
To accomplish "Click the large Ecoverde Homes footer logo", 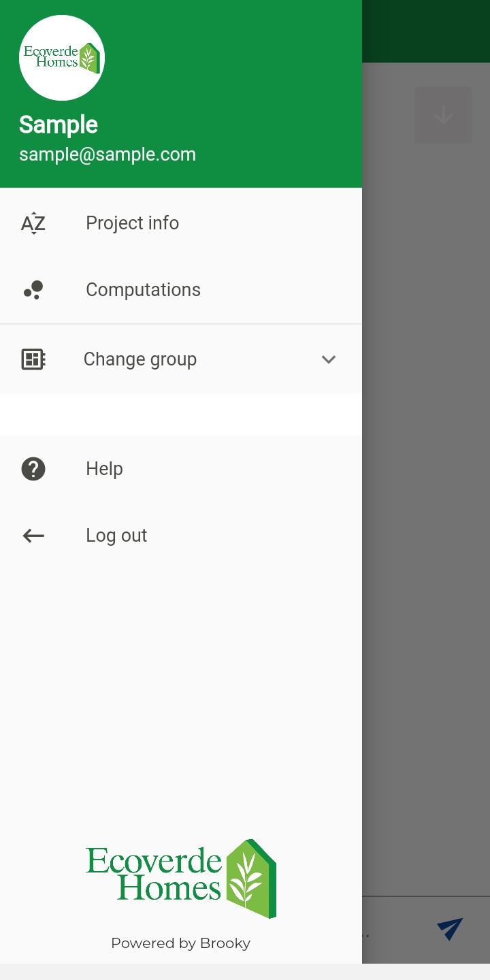I will coord(181,879).
